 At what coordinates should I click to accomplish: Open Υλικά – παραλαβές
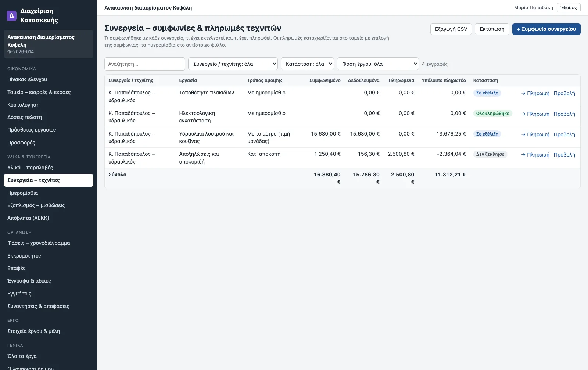(x=49, y=168)
